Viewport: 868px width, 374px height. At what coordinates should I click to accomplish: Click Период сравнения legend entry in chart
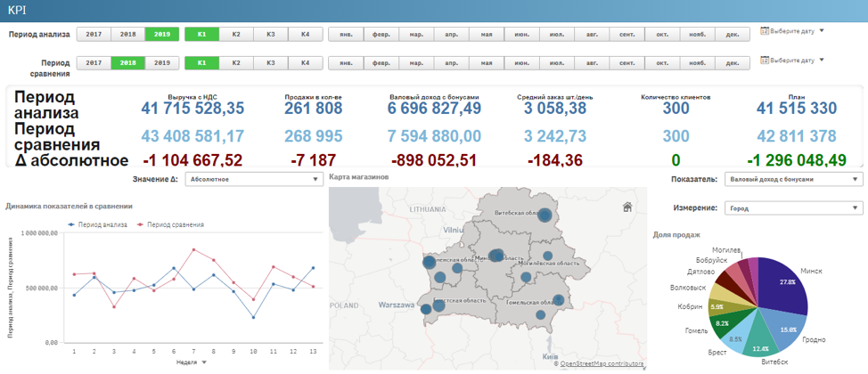[170, 224]
